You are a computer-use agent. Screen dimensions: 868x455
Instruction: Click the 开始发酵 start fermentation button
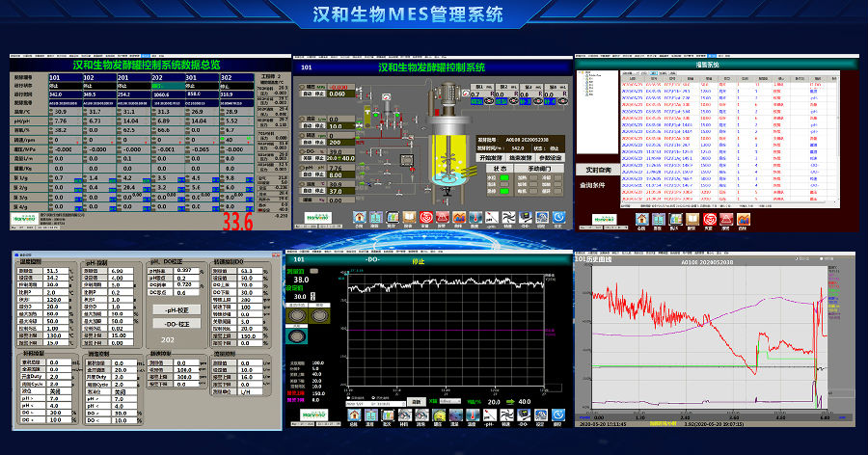click(491, 157)
